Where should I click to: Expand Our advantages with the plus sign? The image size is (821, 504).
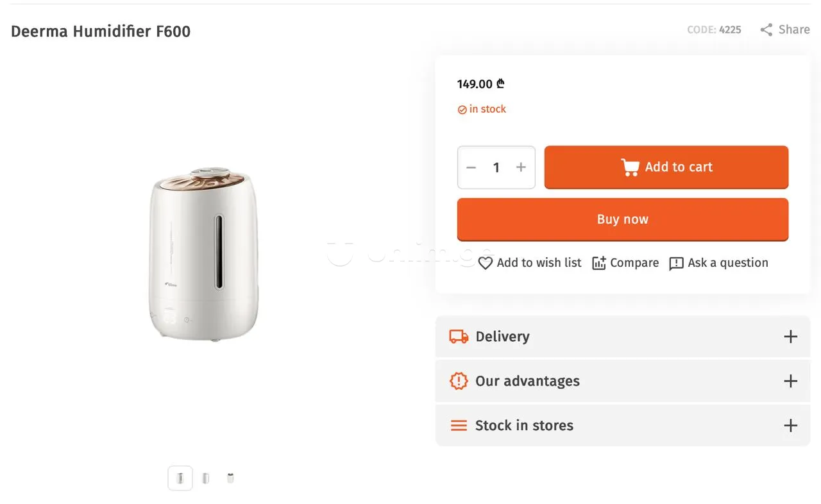pyautogui.click(x=791, y=381)
